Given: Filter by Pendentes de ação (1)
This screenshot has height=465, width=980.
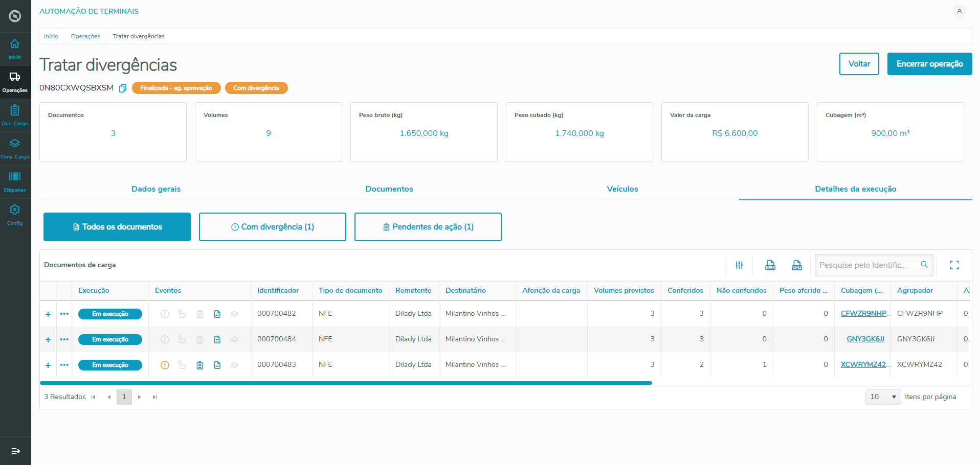Looking at the screenshot, I should (428, 227).
